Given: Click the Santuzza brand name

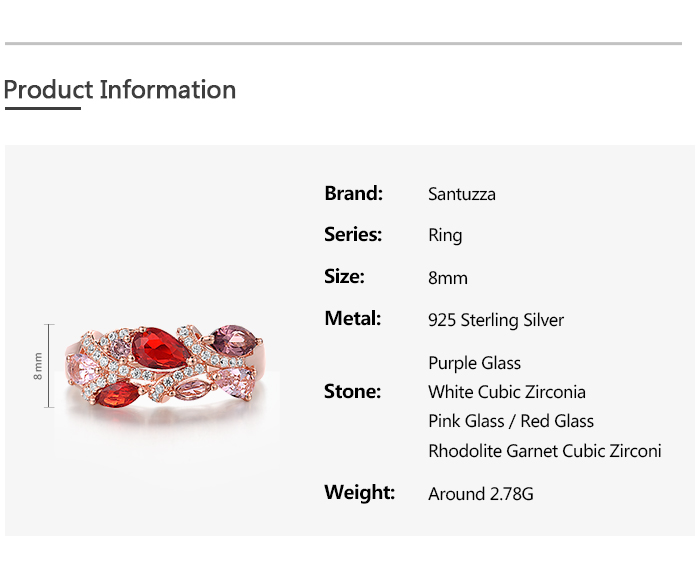Looking at the screenshot, I should (461, 194).
